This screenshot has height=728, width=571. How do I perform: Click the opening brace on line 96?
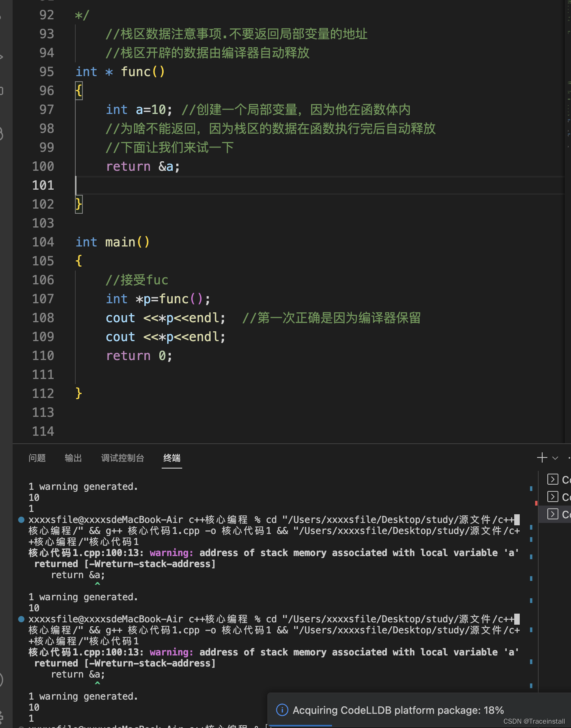79,91
